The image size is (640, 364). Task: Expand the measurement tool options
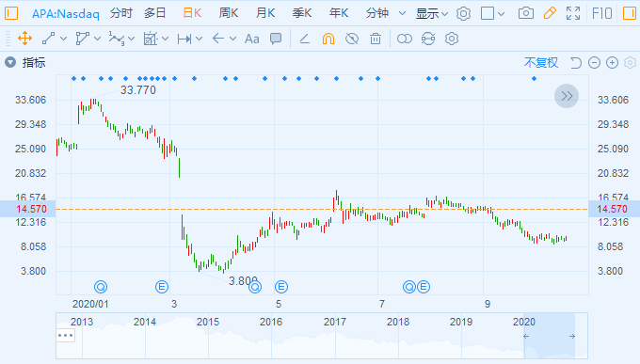point(165,39)
